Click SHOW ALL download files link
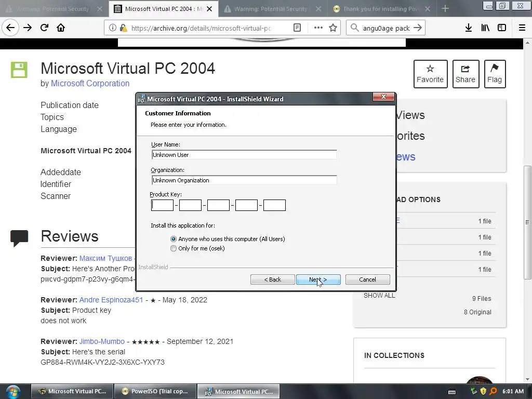 pos(379,296)
